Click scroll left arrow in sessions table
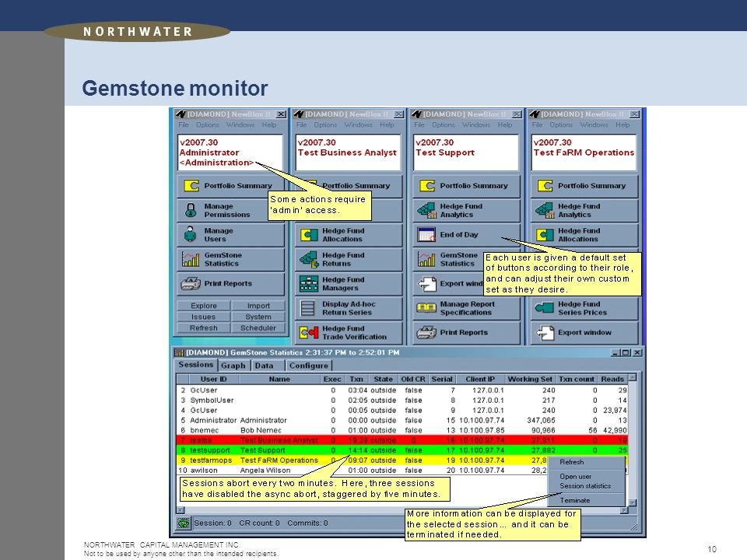This screenshot has width=747, height=560. point(180,510)
